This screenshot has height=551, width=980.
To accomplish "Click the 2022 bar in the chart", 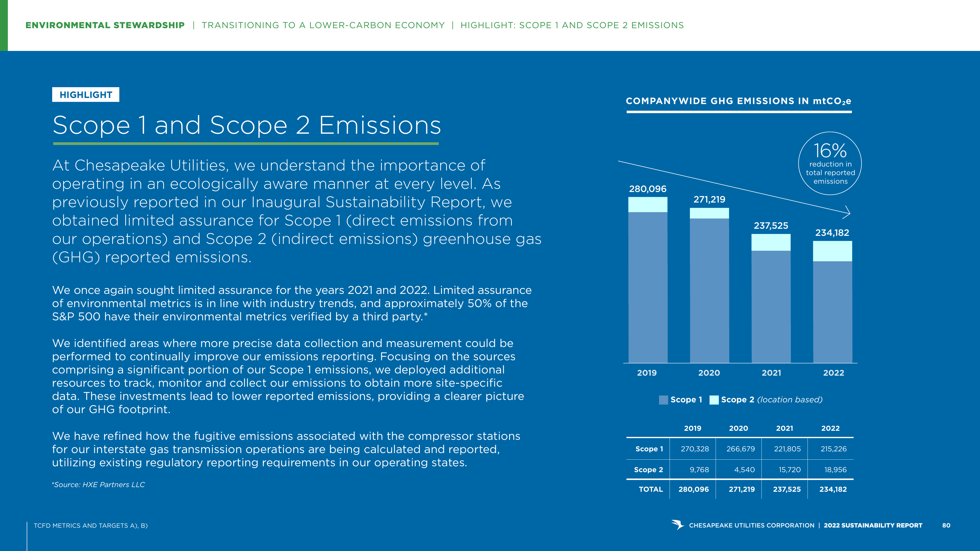I will coord(833,302).
